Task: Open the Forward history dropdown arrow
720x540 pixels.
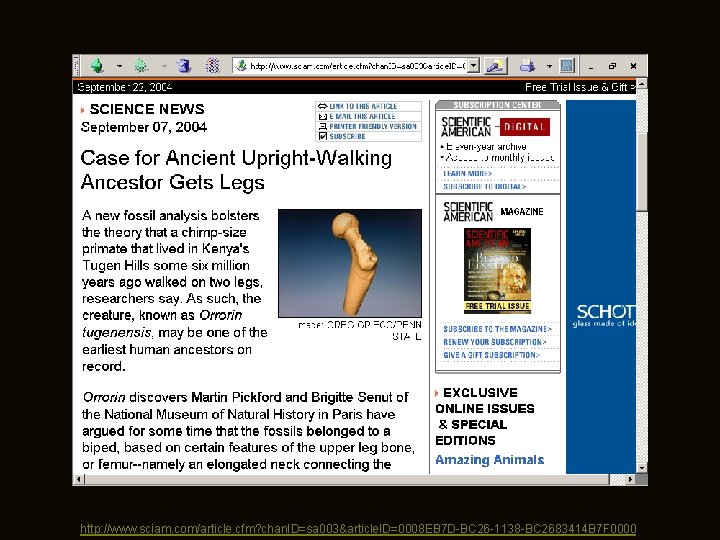Action: click(x=164, y=67)
